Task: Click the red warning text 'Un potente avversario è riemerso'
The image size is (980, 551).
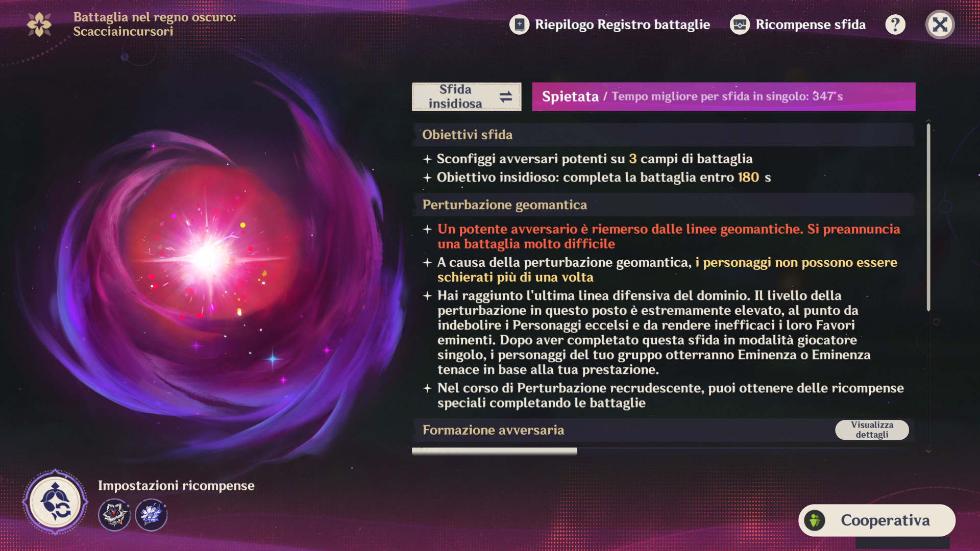Action: (x=669, y=236)
